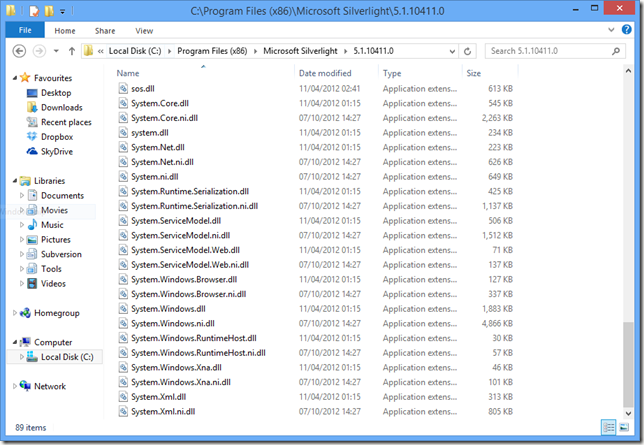Select System.Runtime.Serialization.dll file icon
Screen dimensions: 644x445
tap(123, 191)
